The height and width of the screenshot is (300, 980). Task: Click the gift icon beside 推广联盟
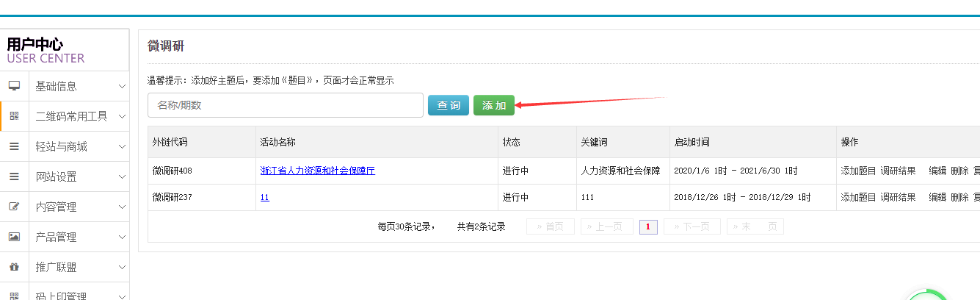(14, 267)
